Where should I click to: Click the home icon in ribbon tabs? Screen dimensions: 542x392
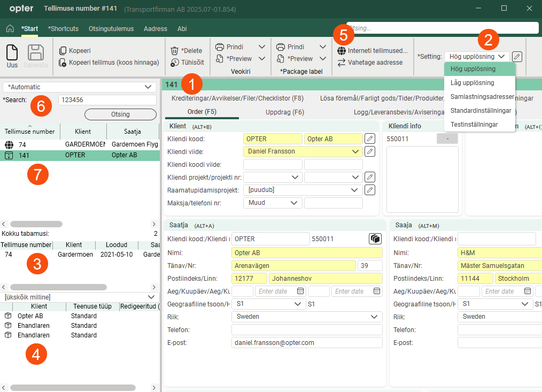click(x=10, y=29)
